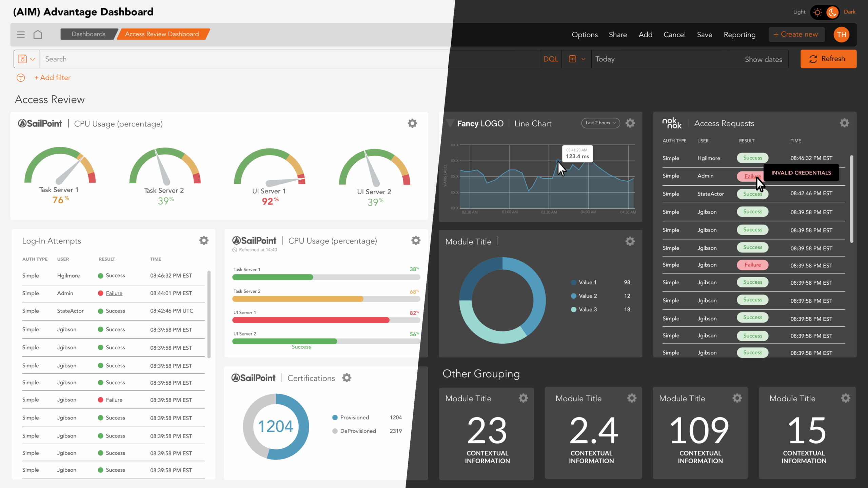The image size is (868, 488).
Task: Open settings gear on the 109 module card
Action: 737,398
